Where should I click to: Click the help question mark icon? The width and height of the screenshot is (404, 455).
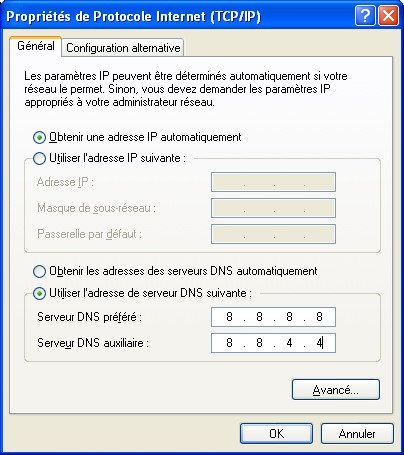click(365, 16)
